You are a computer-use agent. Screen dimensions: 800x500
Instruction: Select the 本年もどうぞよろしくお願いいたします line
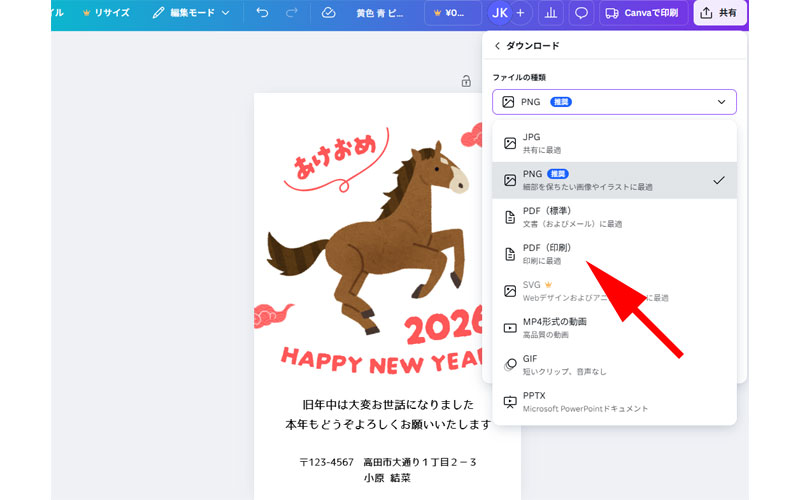[x=388, y=424]
